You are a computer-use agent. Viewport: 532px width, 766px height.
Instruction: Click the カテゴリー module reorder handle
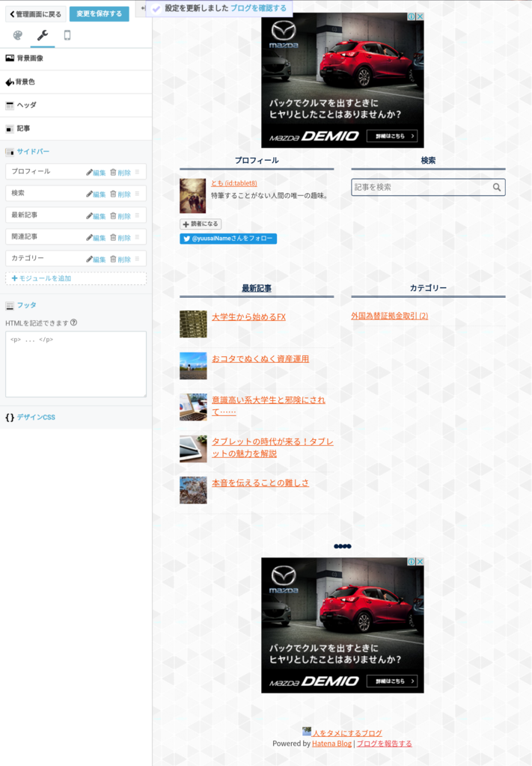point(137,258)
